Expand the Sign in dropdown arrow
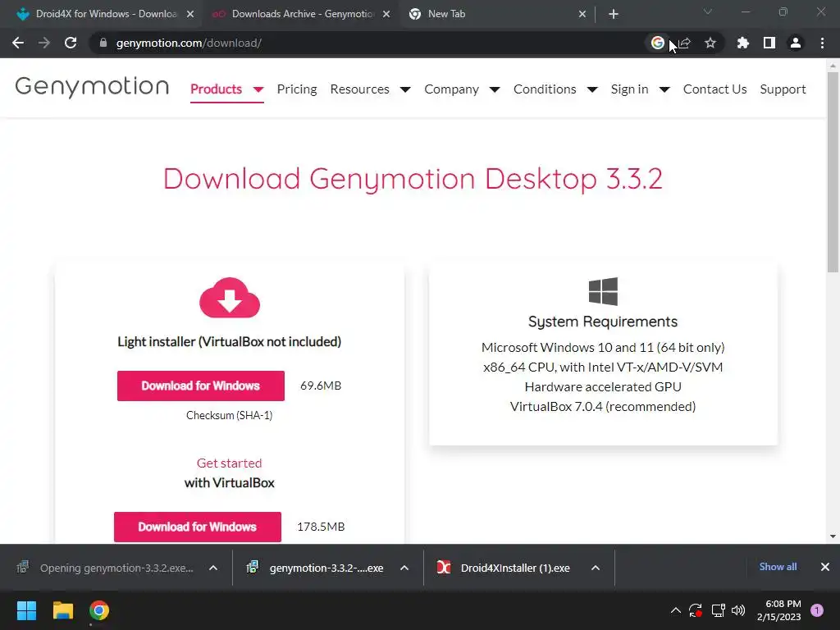 pos(664,89)
